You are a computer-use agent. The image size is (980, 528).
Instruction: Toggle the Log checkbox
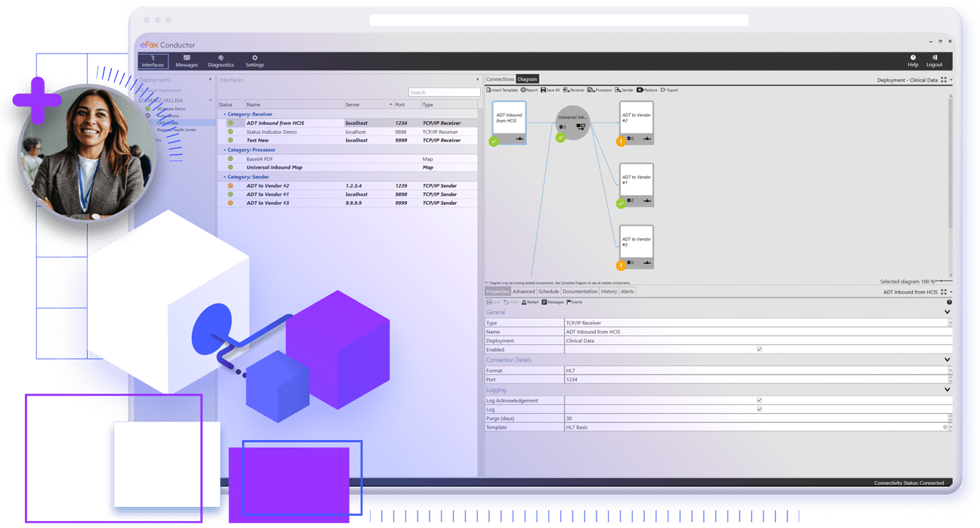click(759, 409)
